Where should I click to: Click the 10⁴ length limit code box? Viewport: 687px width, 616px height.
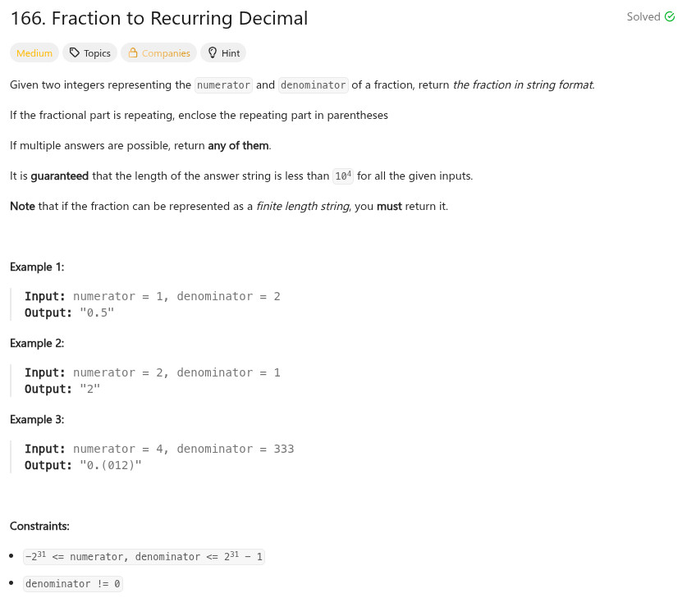pos(343,176)
